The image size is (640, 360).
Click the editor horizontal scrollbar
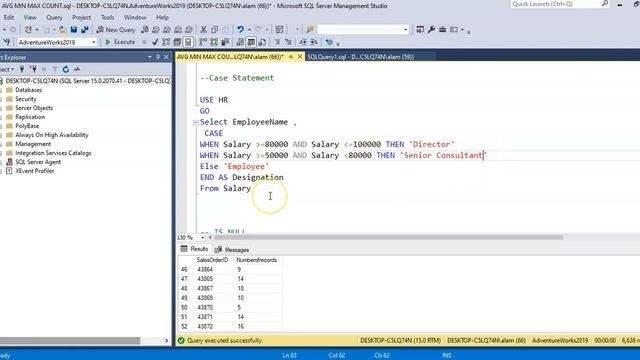(x=388, y=237)
